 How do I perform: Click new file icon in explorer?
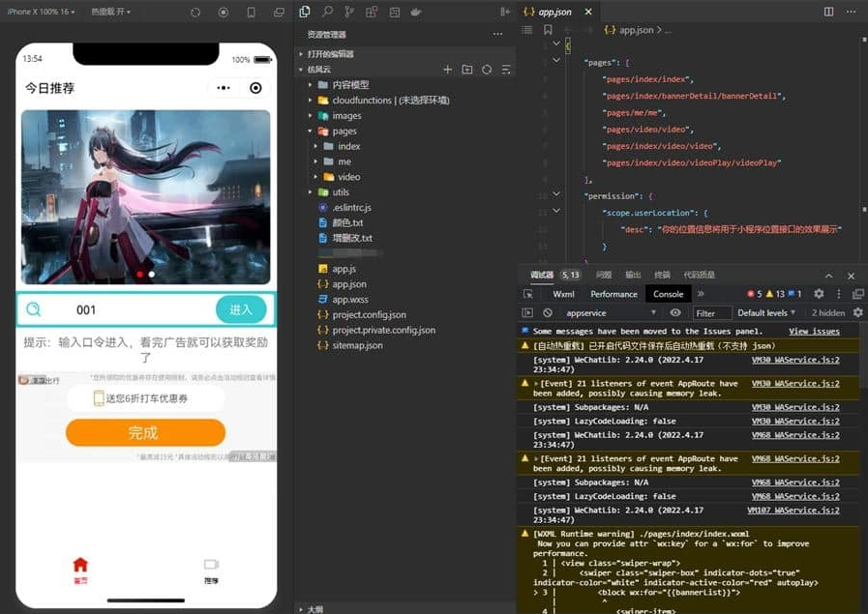(448, 70)
